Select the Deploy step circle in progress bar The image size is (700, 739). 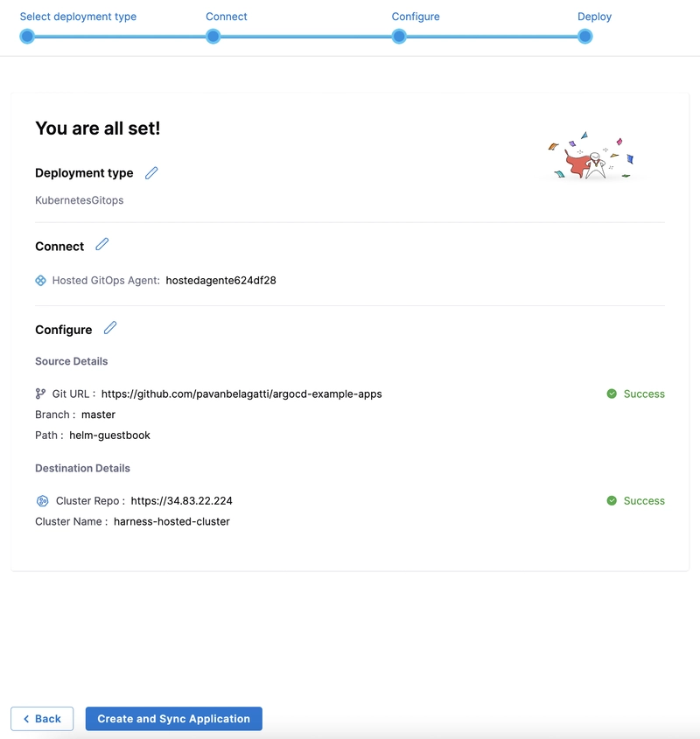click(x=584, y=36)
